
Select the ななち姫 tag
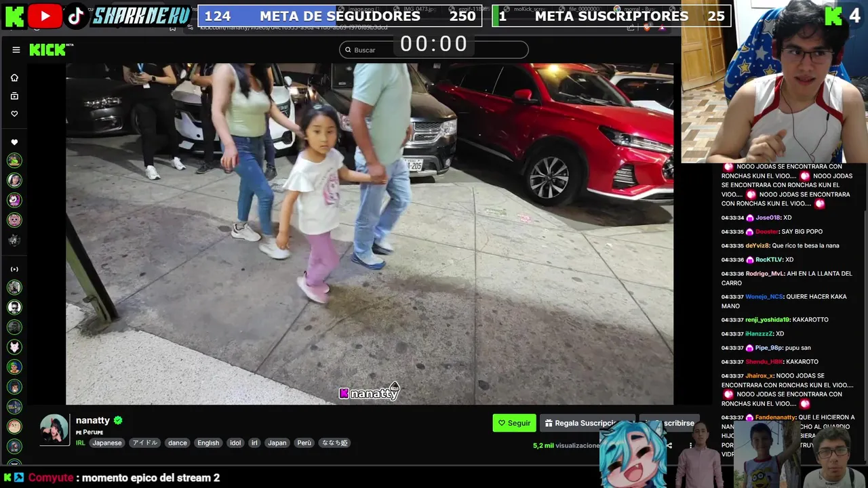coord(334,443)
